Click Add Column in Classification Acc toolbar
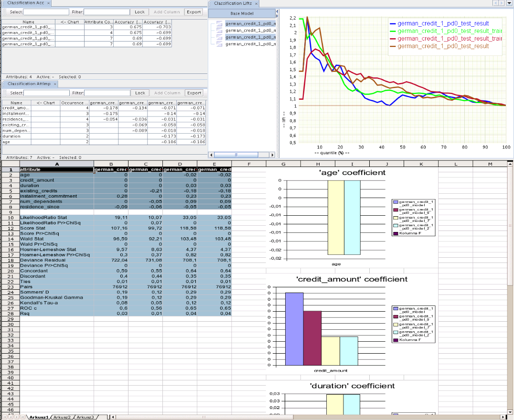514x420 pixels. [x=167, y=12]
